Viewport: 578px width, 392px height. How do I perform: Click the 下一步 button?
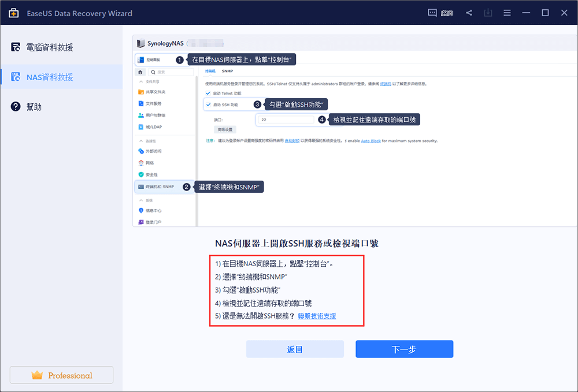tap(405, 349)
